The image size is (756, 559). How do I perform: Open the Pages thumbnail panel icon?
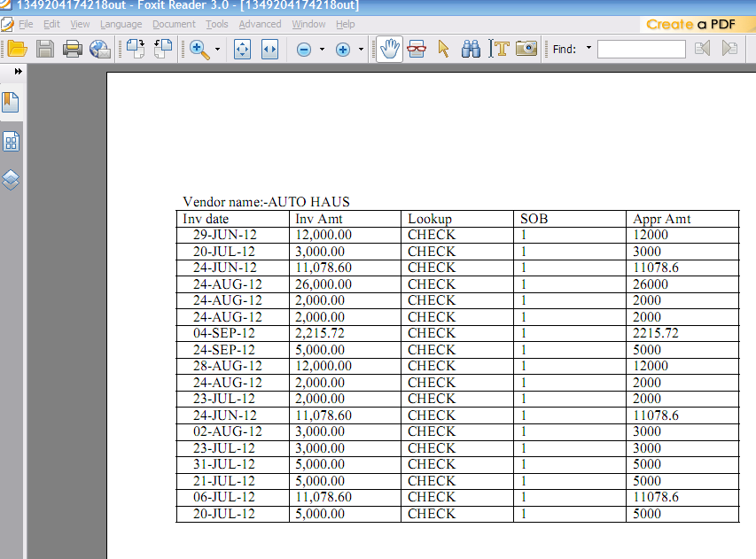pyautogui.click(x=12, y=140)
